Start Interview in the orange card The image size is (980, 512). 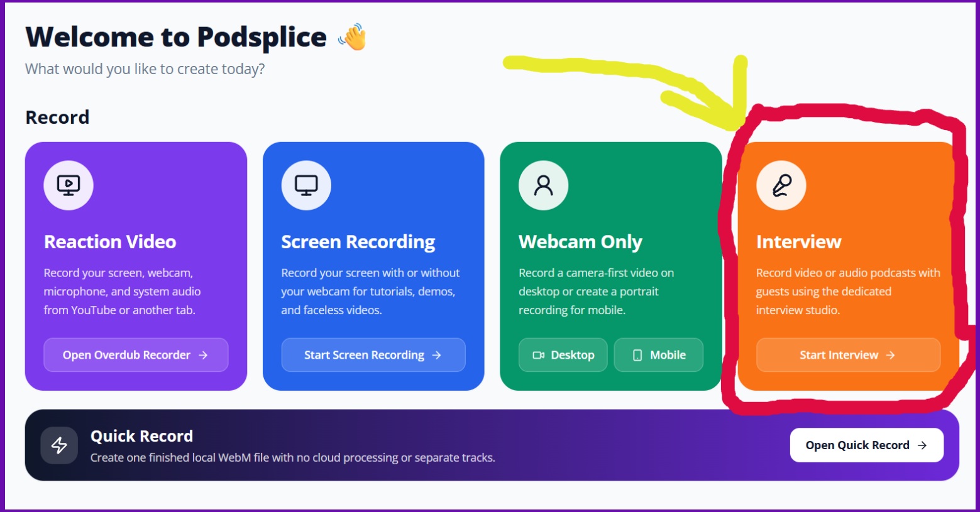[x=849, y=355]
